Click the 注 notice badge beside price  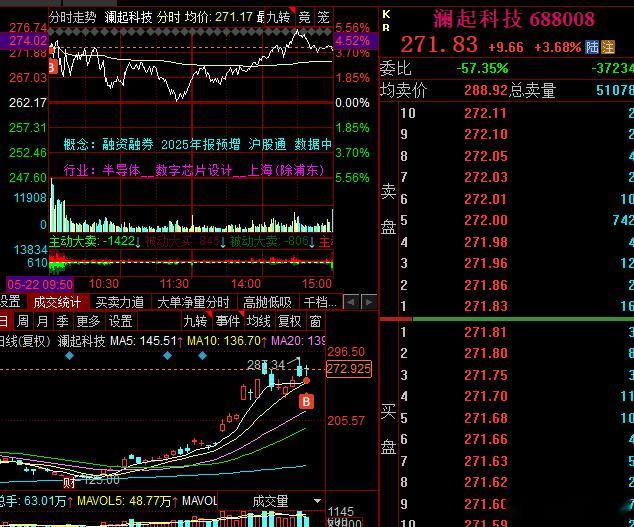coord(608,47)
